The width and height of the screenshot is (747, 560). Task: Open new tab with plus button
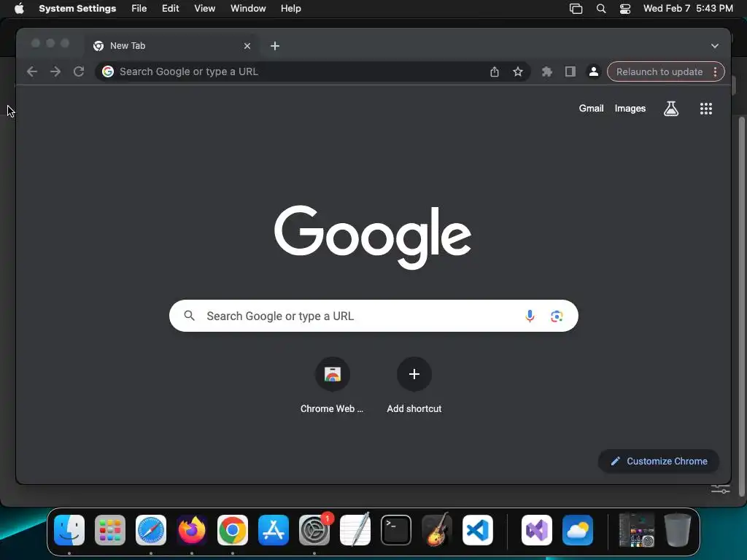point(275,46)
